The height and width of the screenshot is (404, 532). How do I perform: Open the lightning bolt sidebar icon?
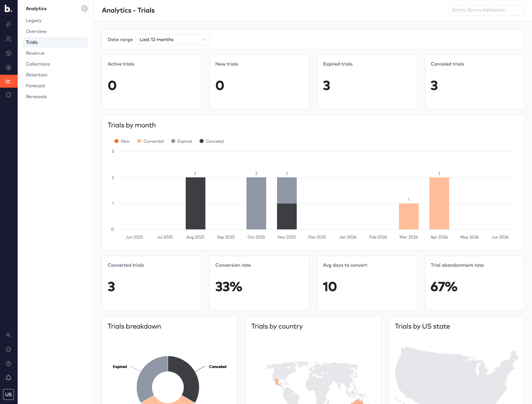[8, 24]
